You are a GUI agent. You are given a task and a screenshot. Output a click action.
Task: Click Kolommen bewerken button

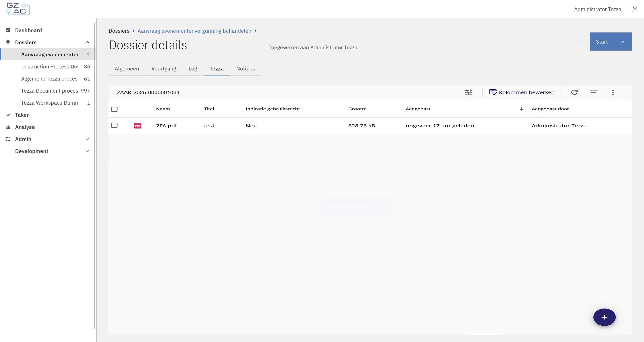tap(521, 92)
